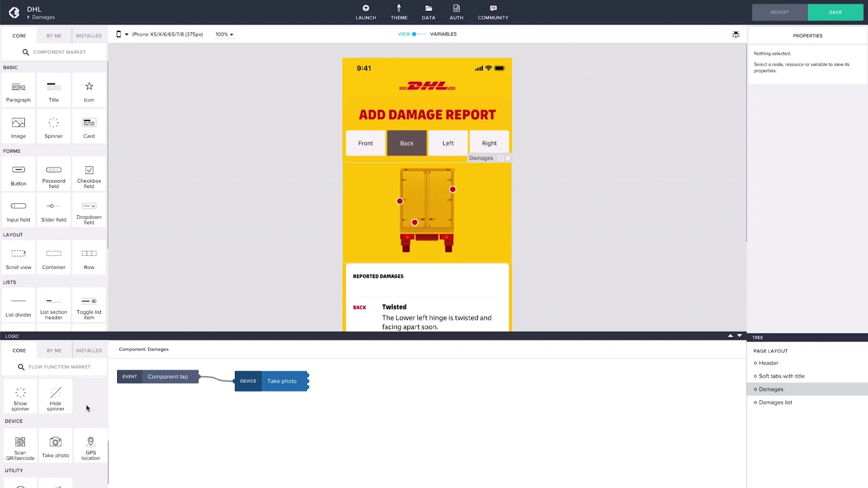Viewport: 868px width, 488px height.
Task: Select Soft tabs with title in tree
Action: pyautogui.click(x=781, y=376)
